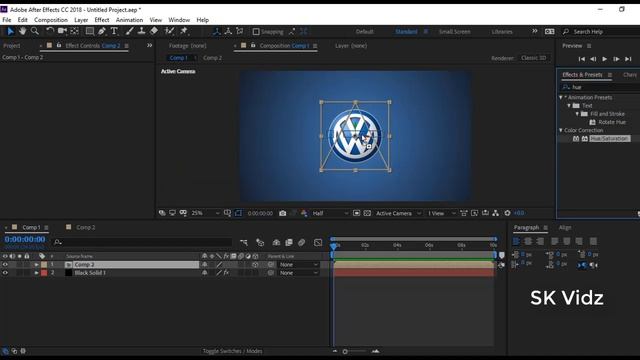Open the Active Camera view dropdown
640x360 pixels.
coord(398,213)
